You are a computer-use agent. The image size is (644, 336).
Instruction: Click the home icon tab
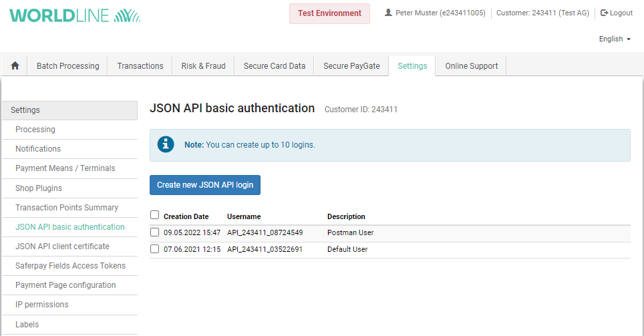tap(15, 66)
